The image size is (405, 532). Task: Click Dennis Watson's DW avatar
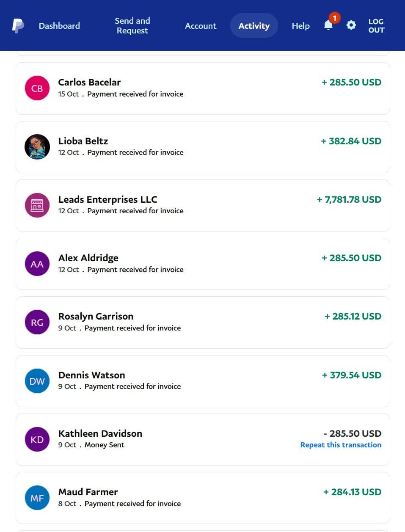coord(37,381)
